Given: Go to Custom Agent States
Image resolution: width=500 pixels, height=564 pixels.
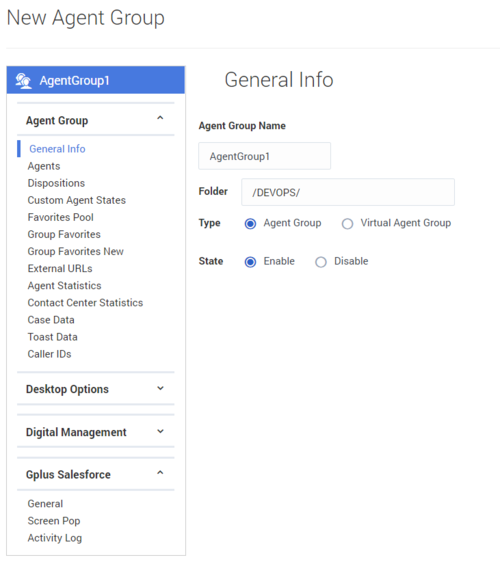Looking at the screenshot, I should tap(77, 200).
